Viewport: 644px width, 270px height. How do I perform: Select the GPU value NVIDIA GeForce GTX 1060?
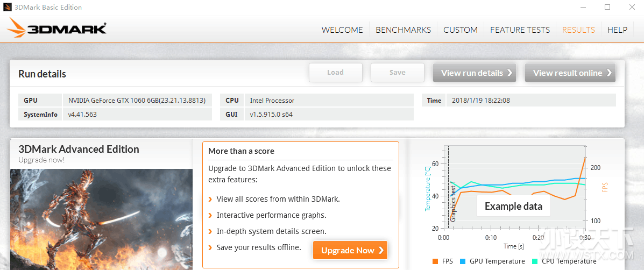click(x=137, y=100)
